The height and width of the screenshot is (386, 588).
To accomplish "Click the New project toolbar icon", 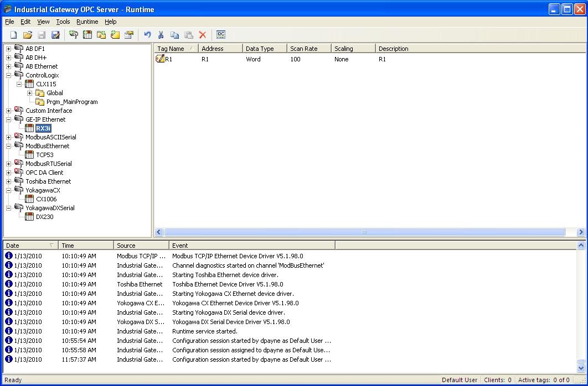I will click(14, 35).
